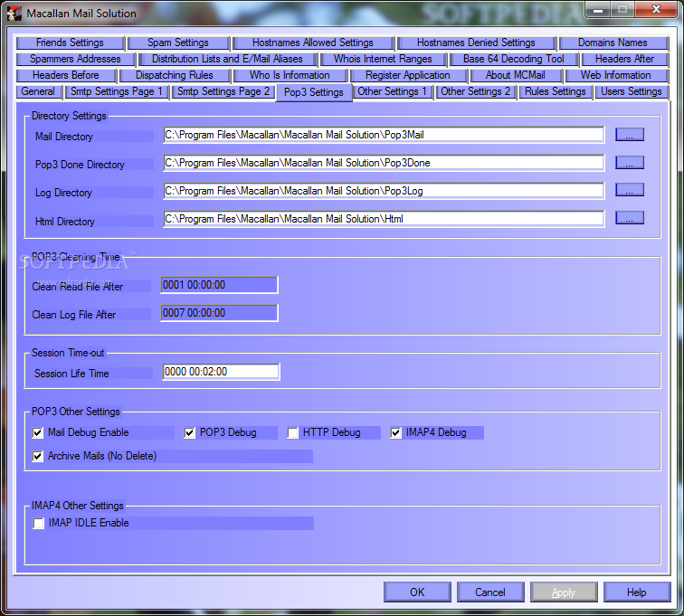Click the Log Directory label
Image resolution: width=684 pixels, height=616 pixels.
[63, 193]
